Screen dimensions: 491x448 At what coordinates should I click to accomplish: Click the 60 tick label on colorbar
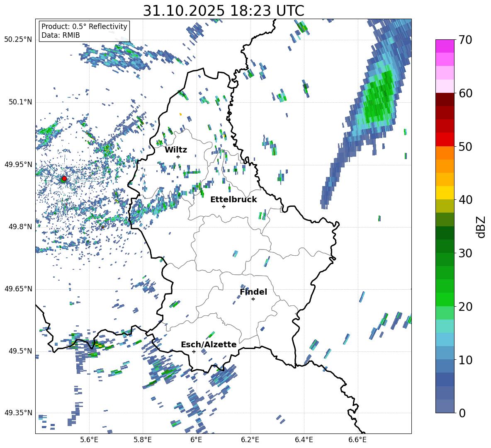pos(465,93)
